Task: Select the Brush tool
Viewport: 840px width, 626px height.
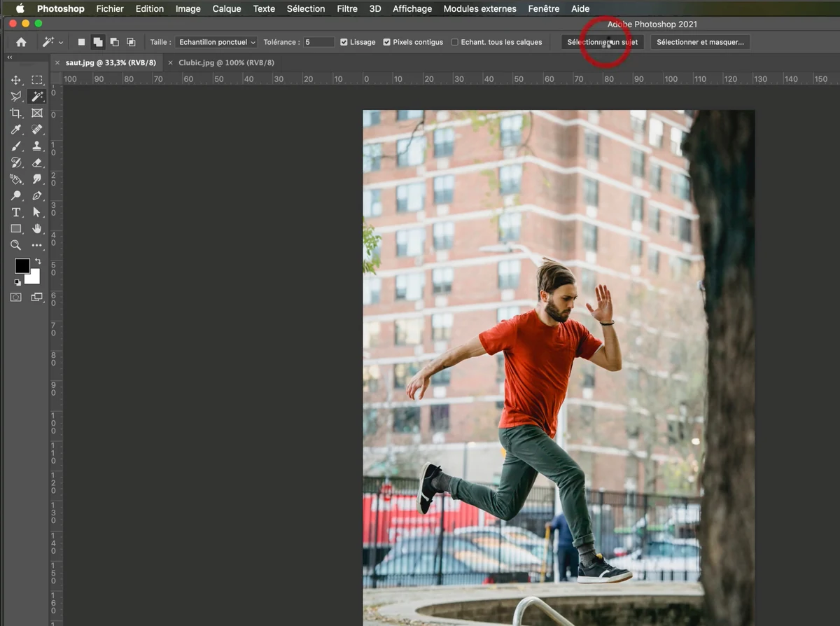Action: coord(16,146)
